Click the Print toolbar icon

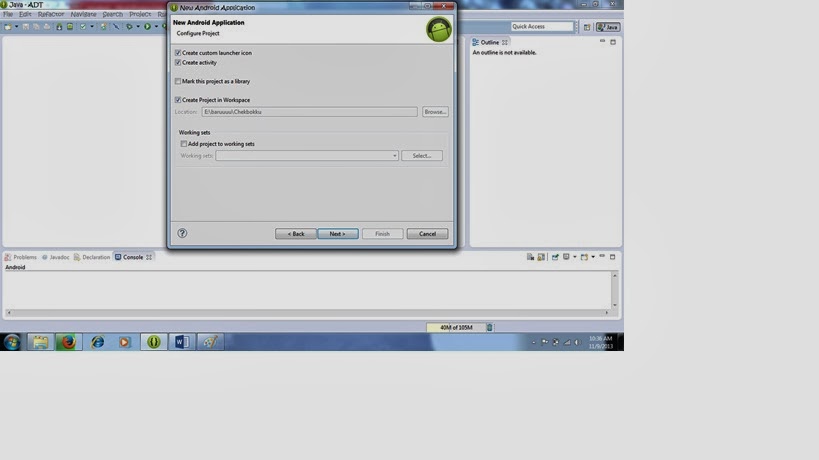point(47,27)
